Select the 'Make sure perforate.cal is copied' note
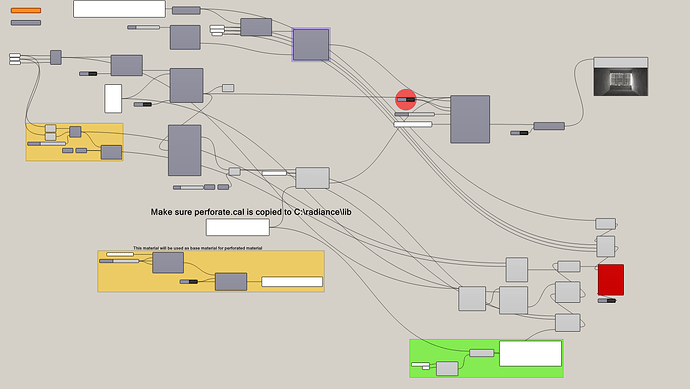This screenshot has width=690, height=389. click(x=251, y=212)
